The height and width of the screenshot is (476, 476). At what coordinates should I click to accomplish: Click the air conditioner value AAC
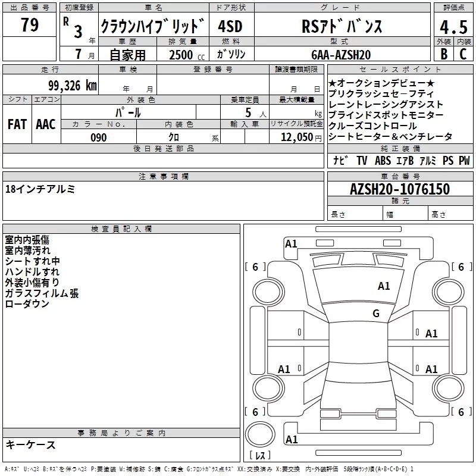pos(46,124)
